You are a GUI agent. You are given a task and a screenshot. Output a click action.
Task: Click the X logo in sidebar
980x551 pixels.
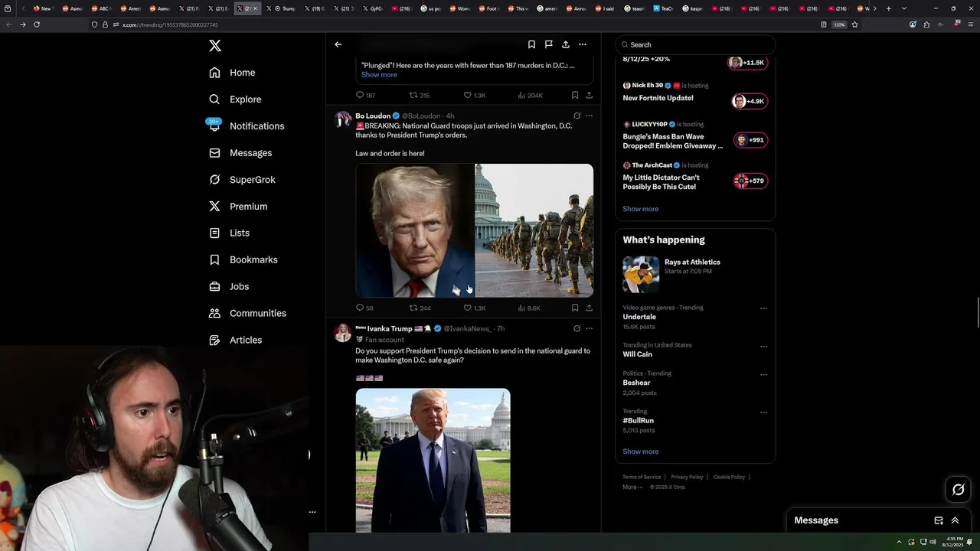coord(215,46)
